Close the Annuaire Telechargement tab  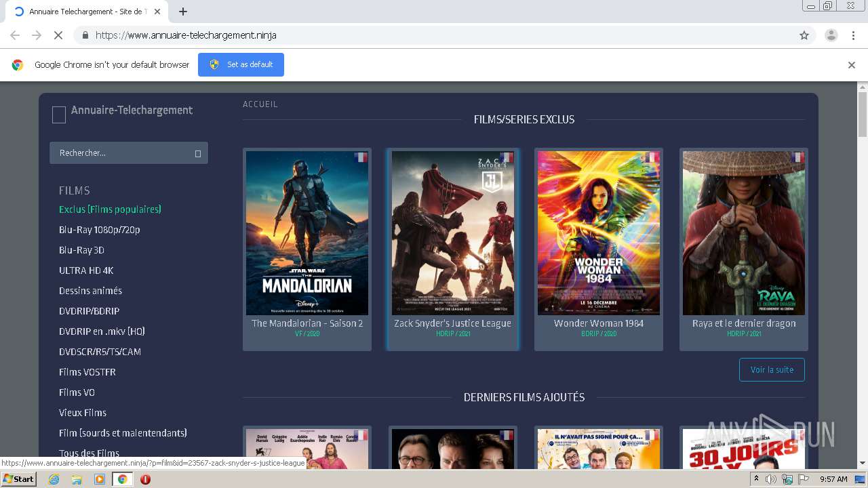pyautogui.click(x=157, y=12)
